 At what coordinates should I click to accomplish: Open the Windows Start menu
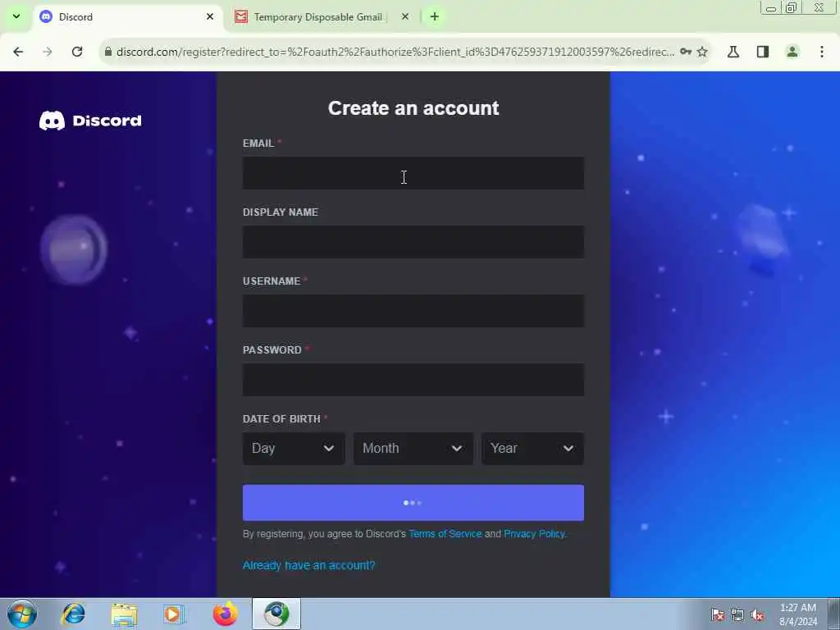[x=22, y=614]
